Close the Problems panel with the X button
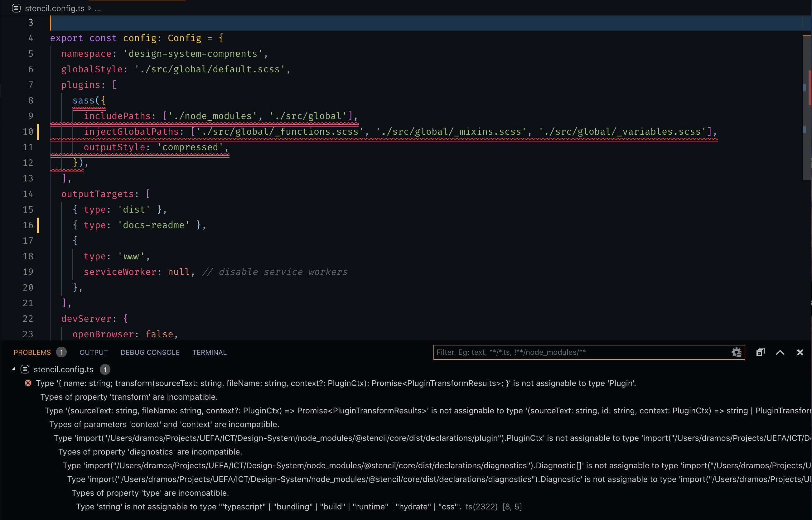The width and height of the screenshot is (812, 520). point(800,352)
